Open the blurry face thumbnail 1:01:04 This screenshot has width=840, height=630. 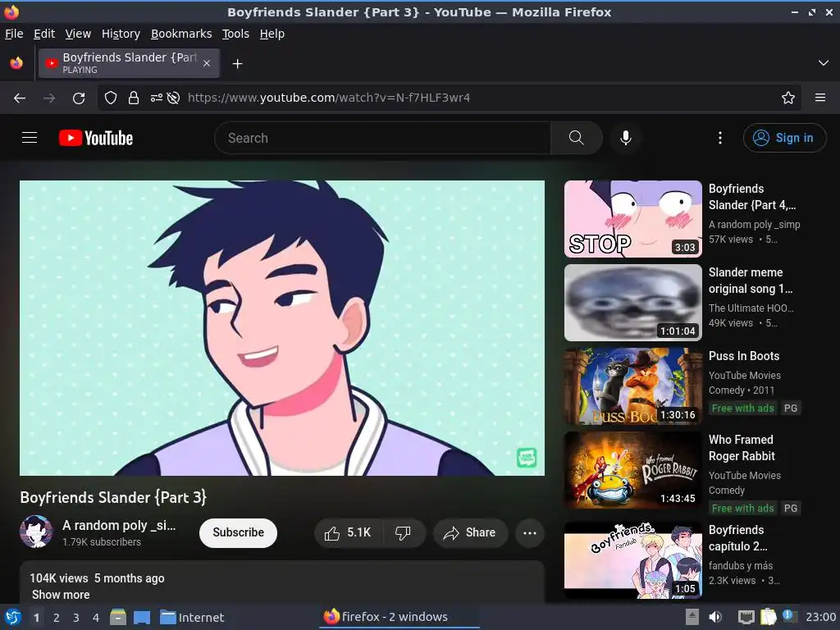pyautogui.click(x=632, y=303)
